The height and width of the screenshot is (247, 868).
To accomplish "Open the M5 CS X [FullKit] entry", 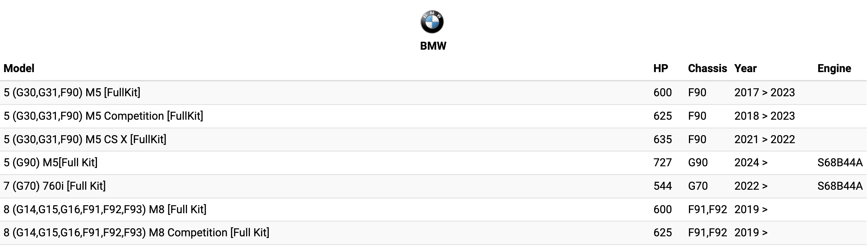I will (x=85, y=139).
